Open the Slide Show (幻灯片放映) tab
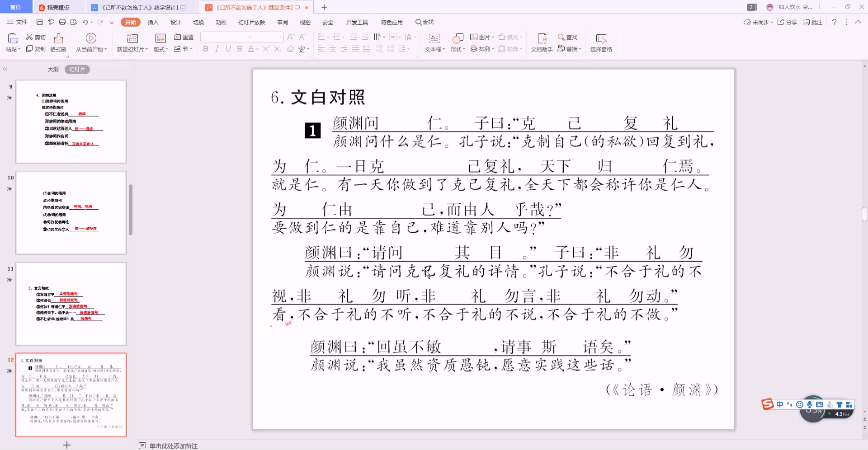This screenshot has height=450, width=868. (x=252, y=22)
